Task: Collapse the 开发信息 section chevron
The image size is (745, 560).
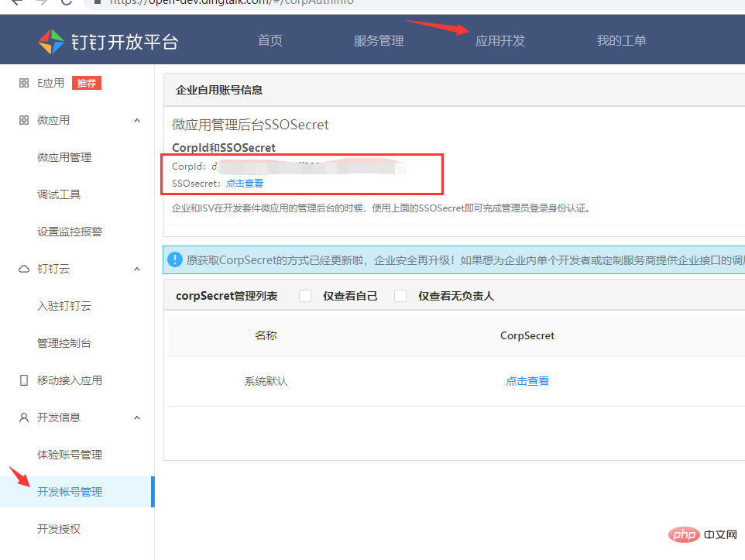Action: coord(137,417)
